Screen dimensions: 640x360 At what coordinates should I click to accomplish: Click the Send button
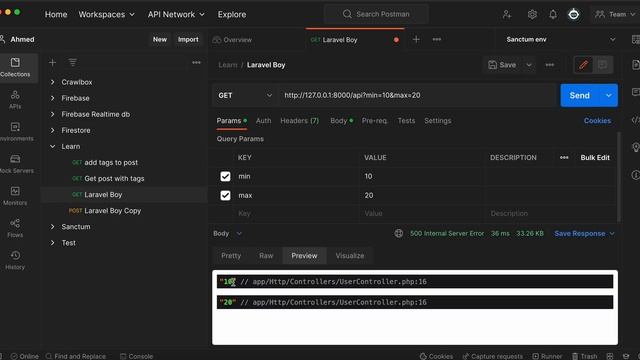580,96
